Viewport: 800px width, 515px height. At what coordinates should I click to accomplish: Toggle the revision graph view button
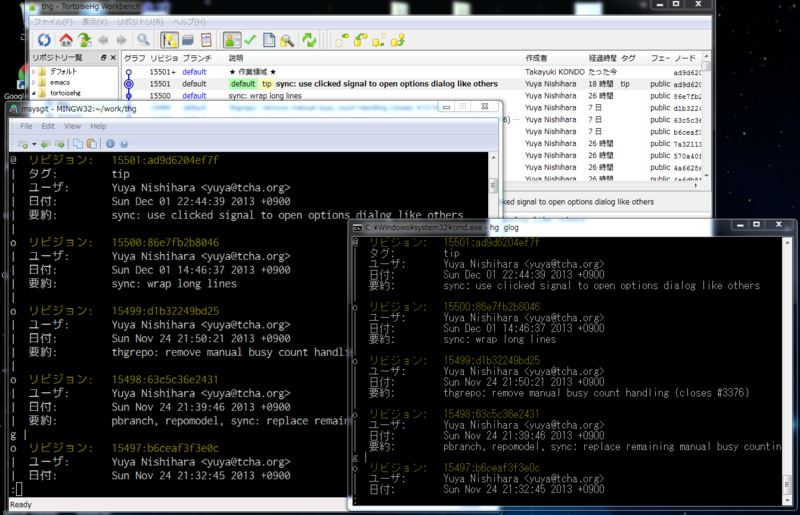tap(169, 40)
